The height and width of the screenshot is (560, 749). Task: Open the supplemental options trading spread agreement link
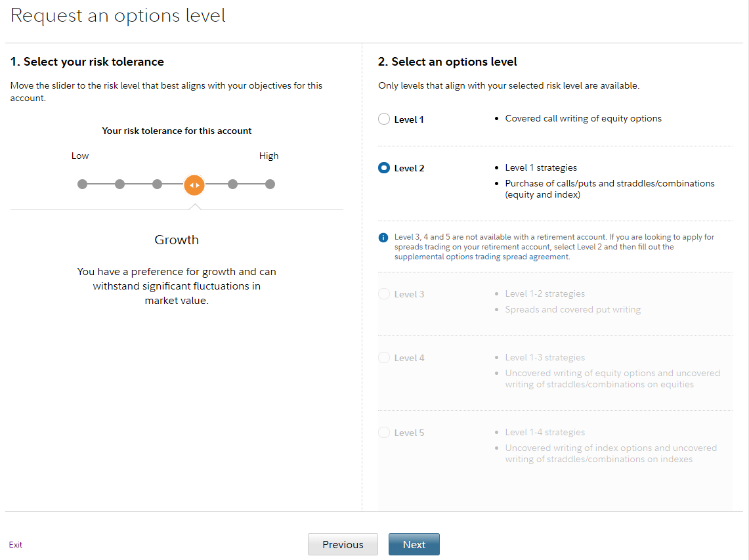pos(482,257)
